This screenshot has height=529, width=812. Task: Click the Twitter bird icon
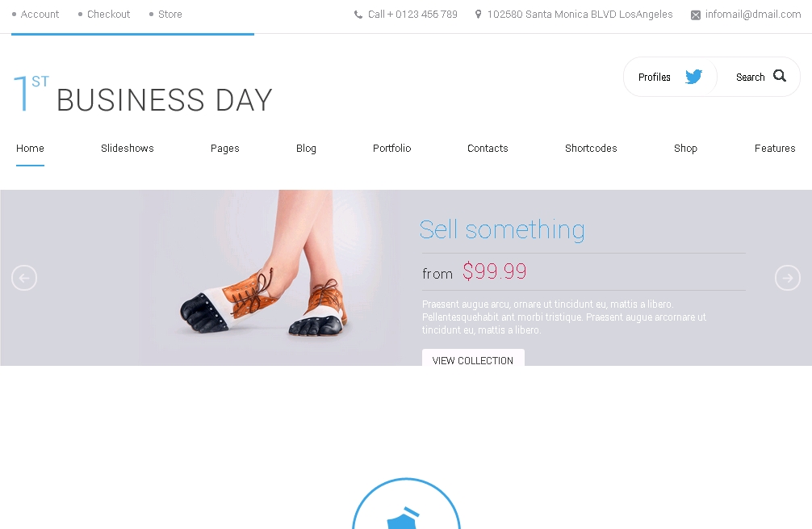[x=693, y=77]
